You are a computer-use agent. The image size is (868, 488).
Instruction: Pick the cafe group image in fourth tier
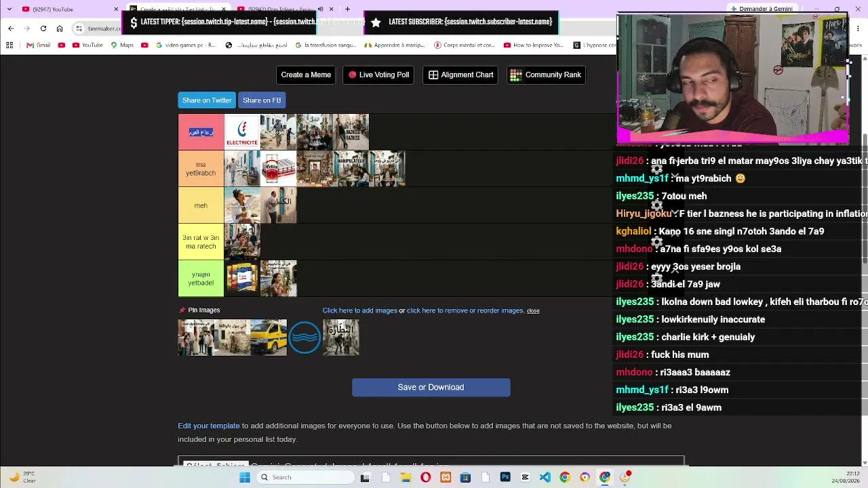[242, 242]
